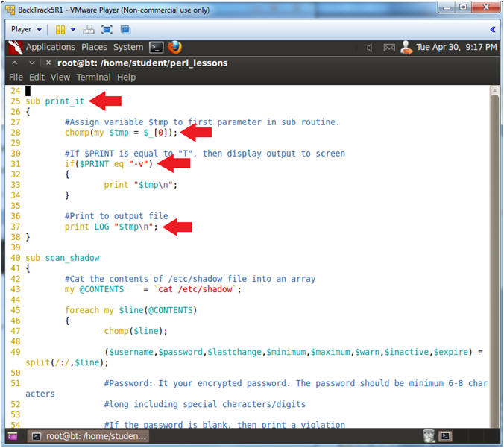The width and height of the screenshot is (504, 448).
Task: Click 'if($PRINT eq "-v")' on line 31
Action: tap(109, 164)
